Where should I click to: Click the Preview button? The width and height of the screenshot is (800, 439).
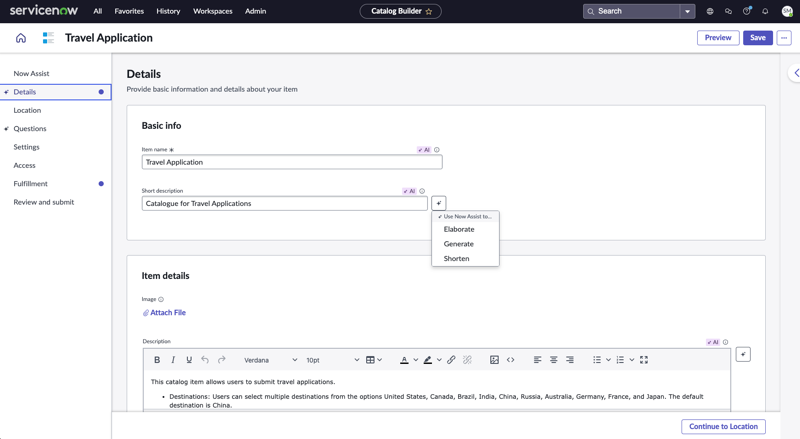[718, 38]
